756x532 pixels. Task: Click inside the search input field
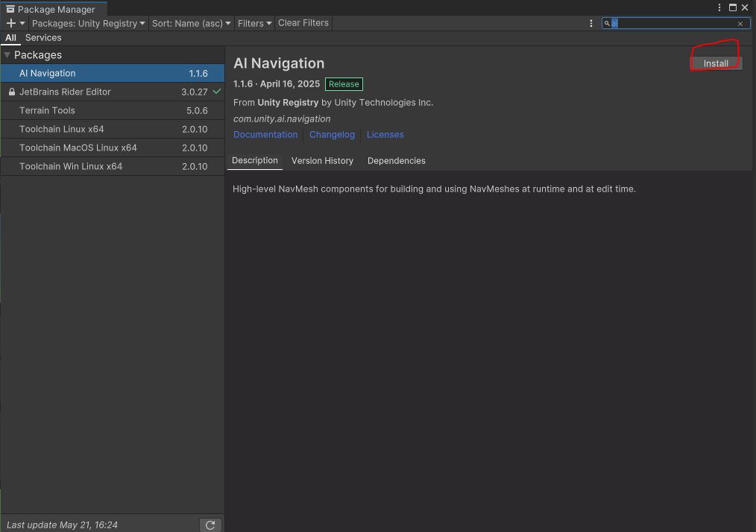[671, 23]
